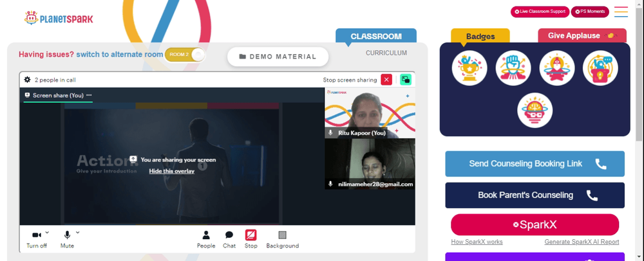Select the nilimameher28@gmail.com video tile
The width and height of the screenshot is (644, 261).
[x=370, y=164]
